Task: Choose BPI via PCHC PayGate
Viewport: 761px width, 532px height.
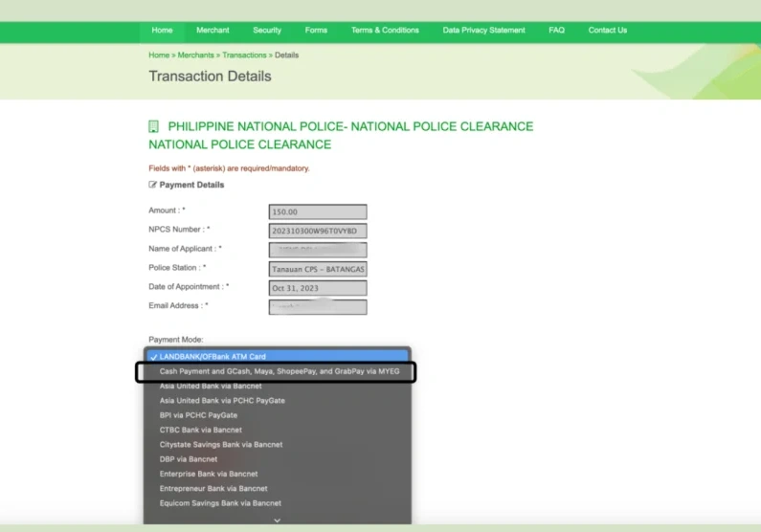Action: coord(278,415)
